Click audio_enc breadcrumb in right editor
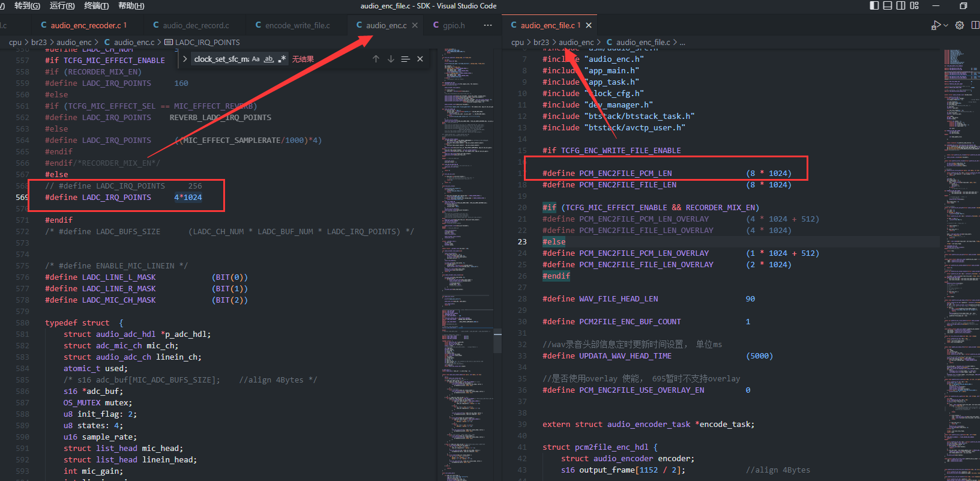This screenshot has height=481, width=980. click(576, 42)
